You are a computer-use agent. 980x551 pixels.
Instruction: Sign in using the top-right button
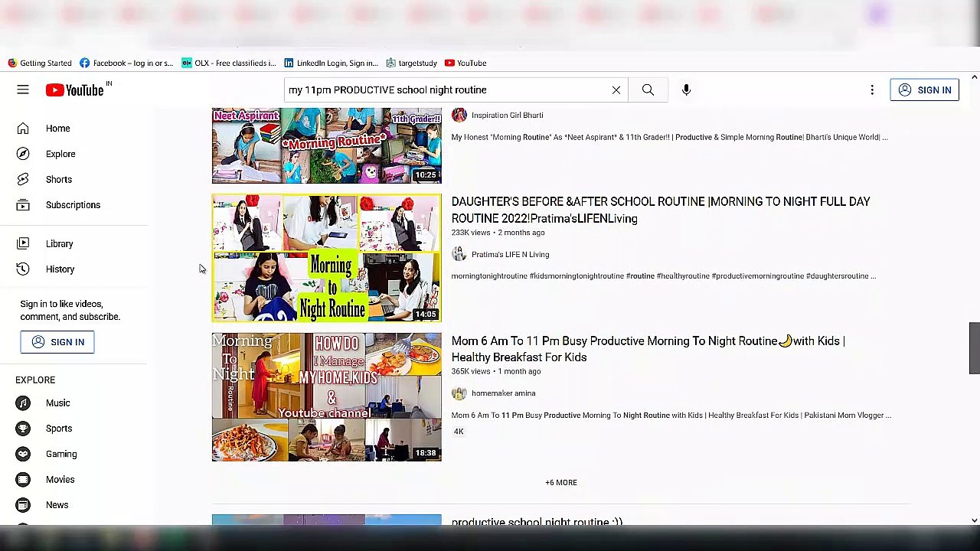[x=924, y=90]
